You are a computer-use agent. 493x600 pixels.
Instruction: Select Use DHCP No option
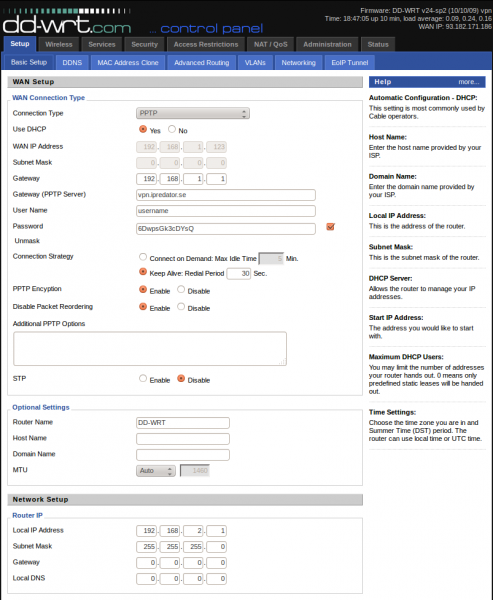point(172,129)
